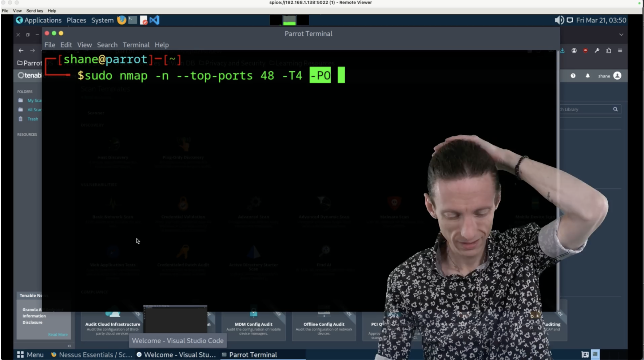Image resolution: width=644 pixels, height=360 pixels.
Task: Open the taskbar Menu button
Action: 30,355
